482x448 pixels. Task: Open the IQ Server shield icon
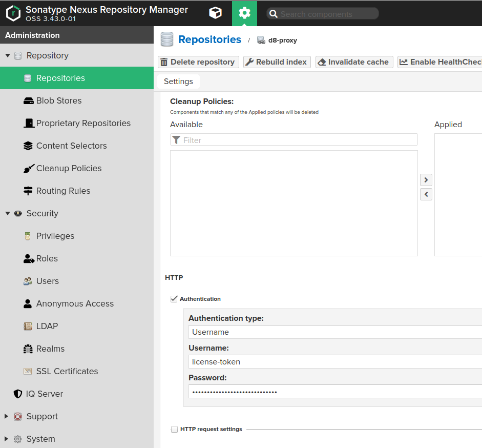17,394
